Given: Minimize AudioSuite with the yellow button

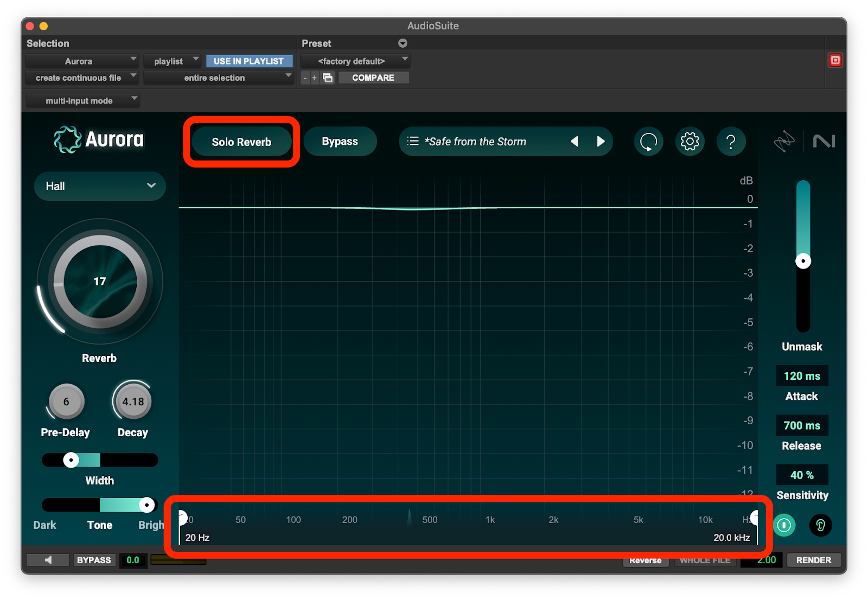Looking at the screenshot, I should (x=44, y=26).
